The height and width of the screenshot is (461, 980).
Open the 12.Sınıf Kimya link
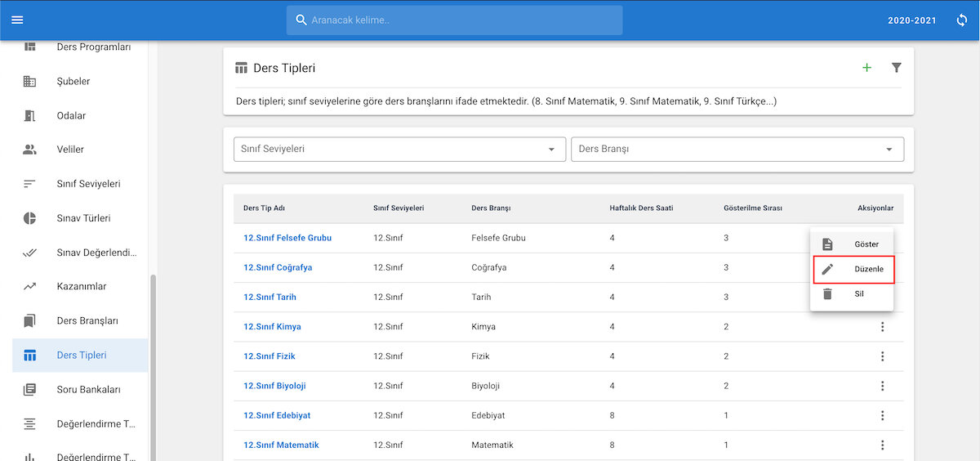click(272, 327)
